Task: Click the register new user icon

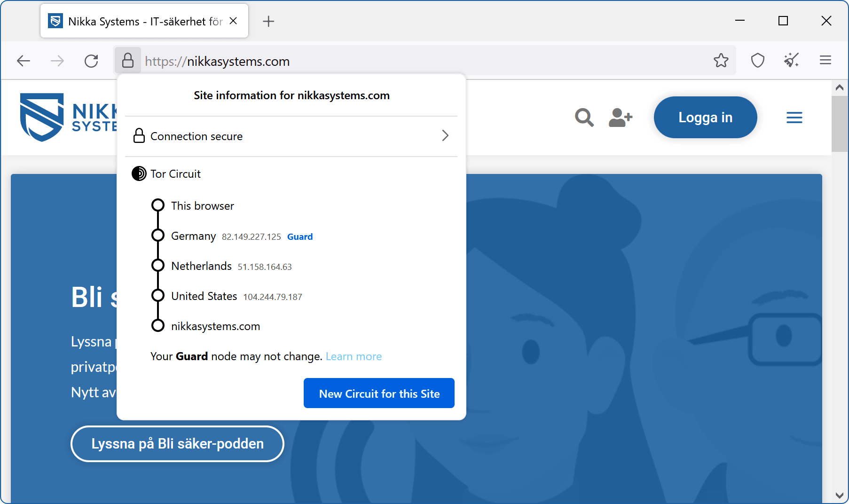Action: [x=621, y=118]
